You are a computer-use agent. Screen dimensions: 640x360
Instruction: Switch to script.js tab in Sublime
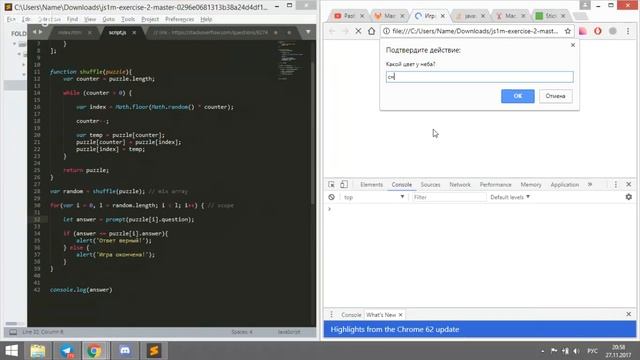click(118, 32)
